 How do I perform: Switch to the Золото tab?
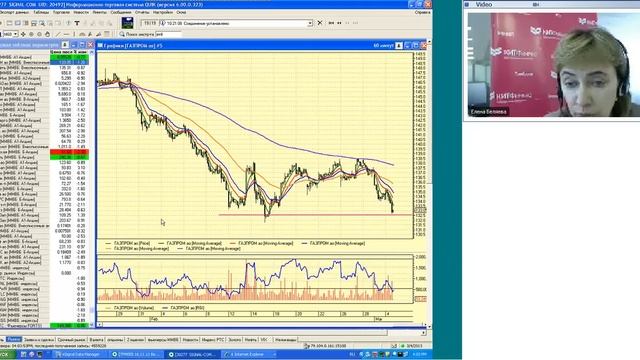234,340
